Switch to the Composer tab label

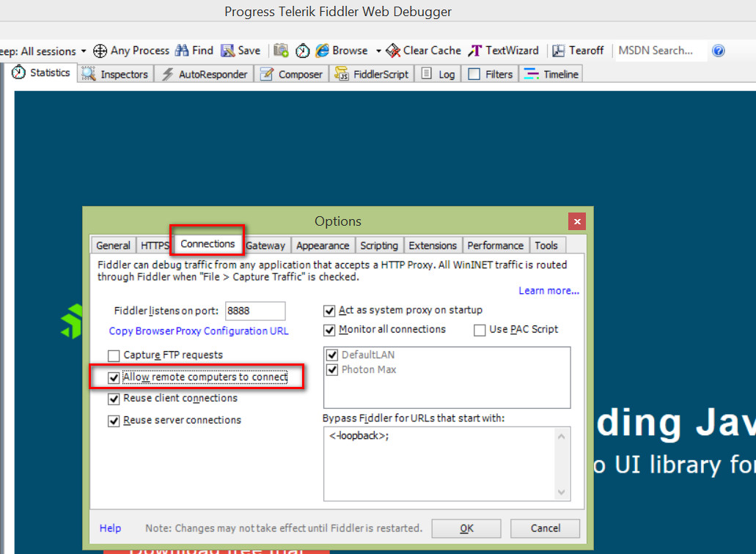tap(301, 75)
